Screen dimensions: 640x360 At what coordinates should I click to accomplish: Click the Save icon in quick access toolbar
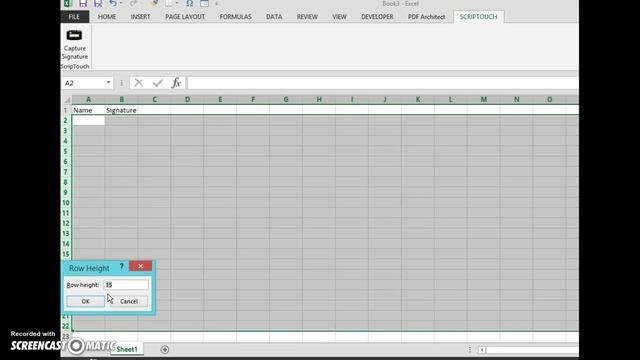[83, 4]
